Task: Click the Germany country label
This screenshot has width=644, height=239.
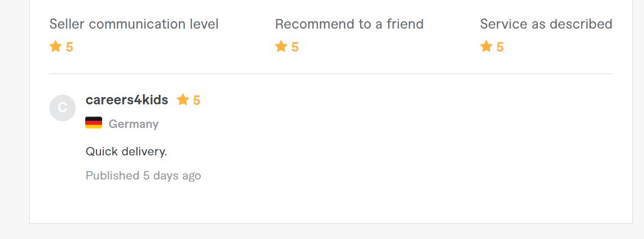Action: [x=134, y=124]
